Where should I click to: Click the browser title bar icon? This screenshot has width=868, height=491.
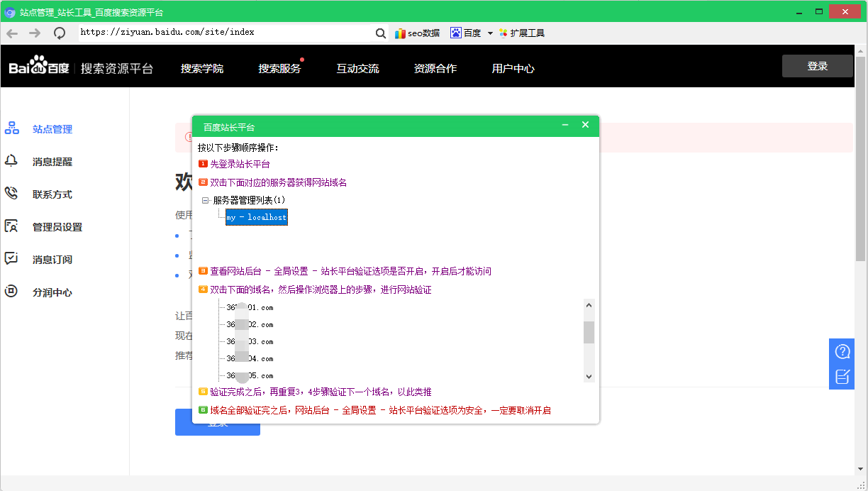(10, 12)
